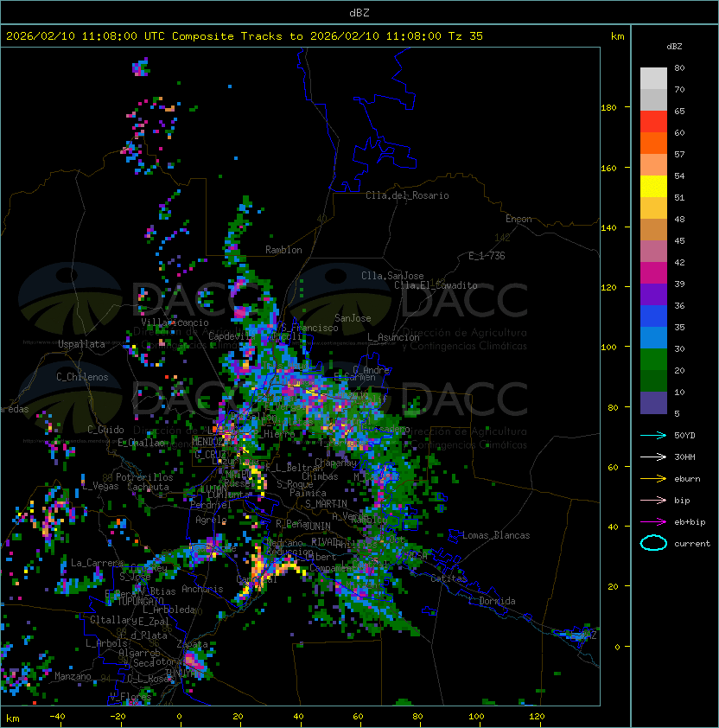Viewport: 719px width, 728px height.
Task: Click the 'Potrerillos' place label
Action: click(144, 477)
